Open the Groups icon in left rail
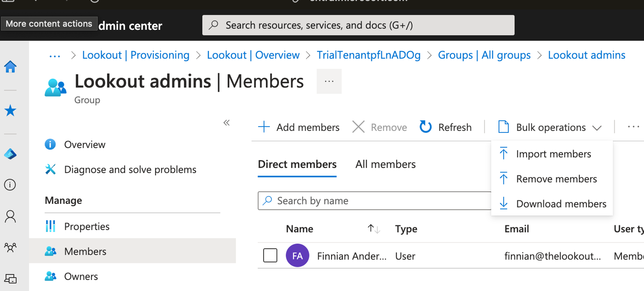 [x=10, y=248]
